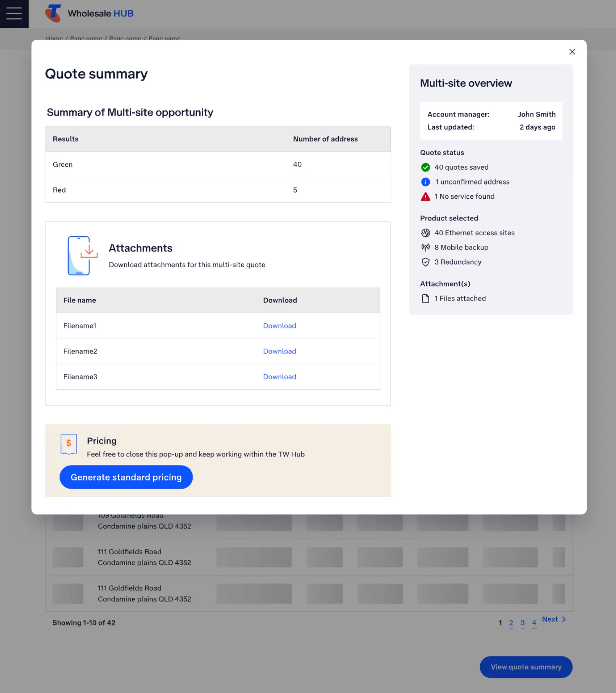Select the Filename3 cell
The image size is (616, 693).
point(80,377)
